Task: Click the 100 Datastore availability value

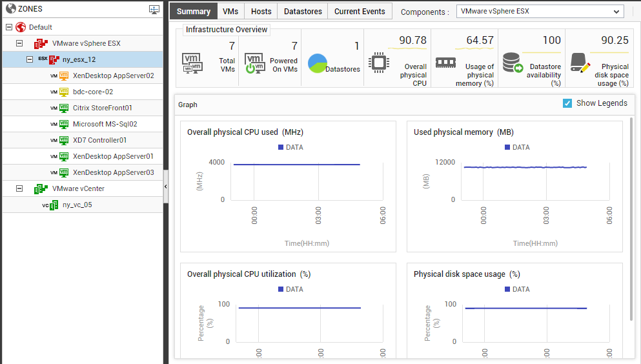Action: point(551,40)
